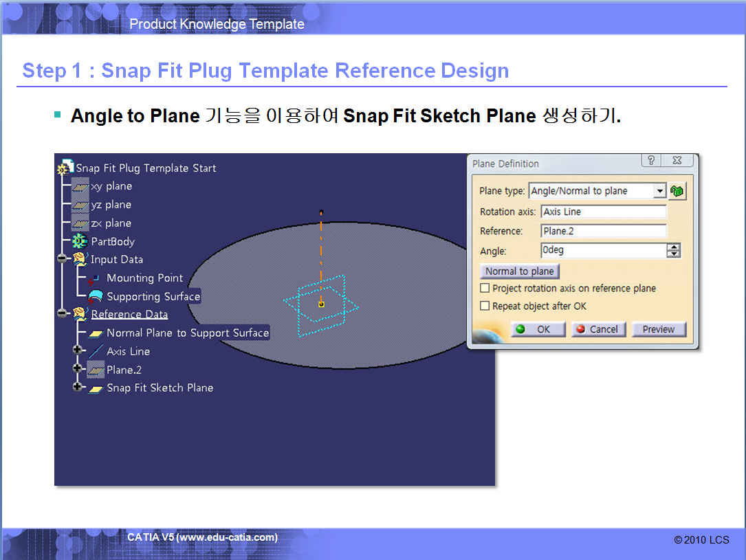Click the PartBody gear icon in the tree
Viewport: 746px width, 560px height.
80,241
